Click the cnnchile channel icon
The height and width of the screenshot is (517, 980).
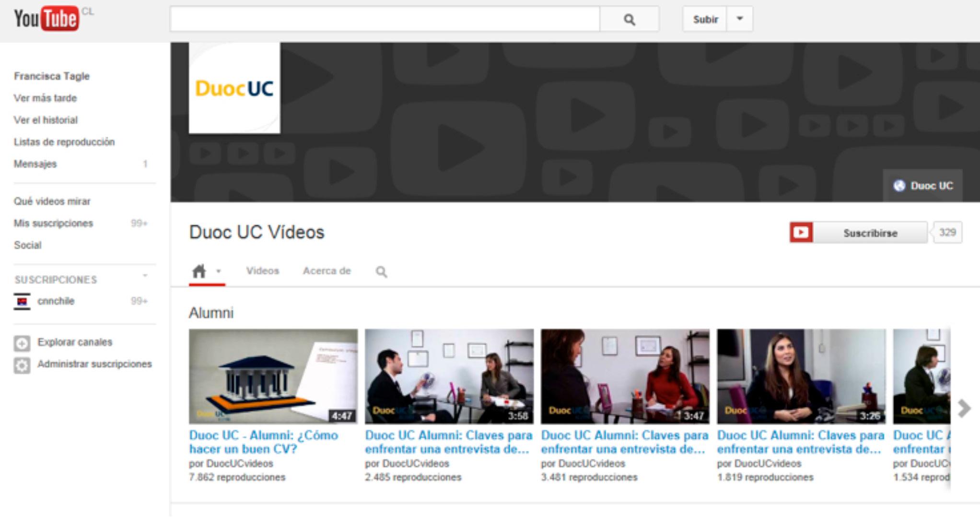tap(22, 301)
